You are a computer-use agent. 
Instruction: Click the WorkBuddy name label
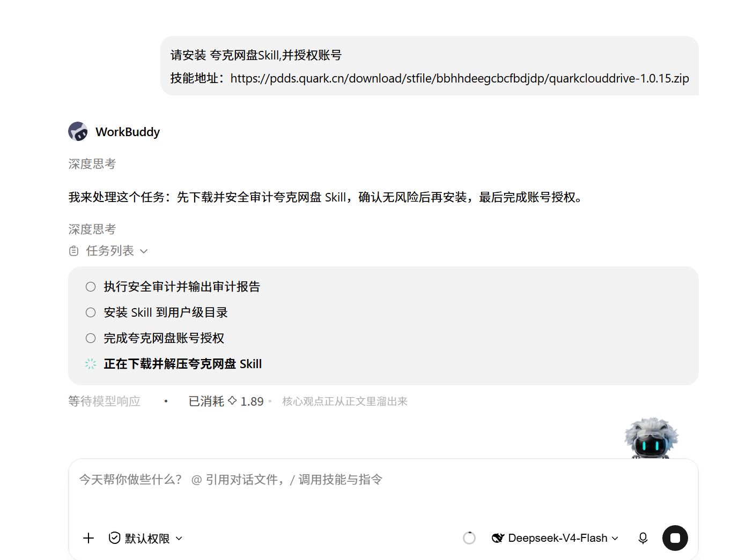pyautogui.click(x=128, y=132)
